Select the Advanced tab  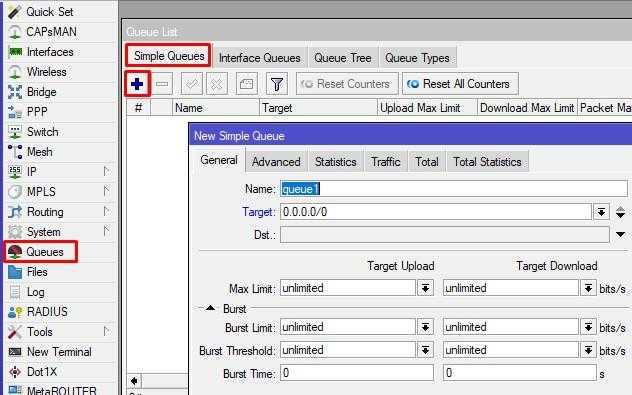point(276,162)
